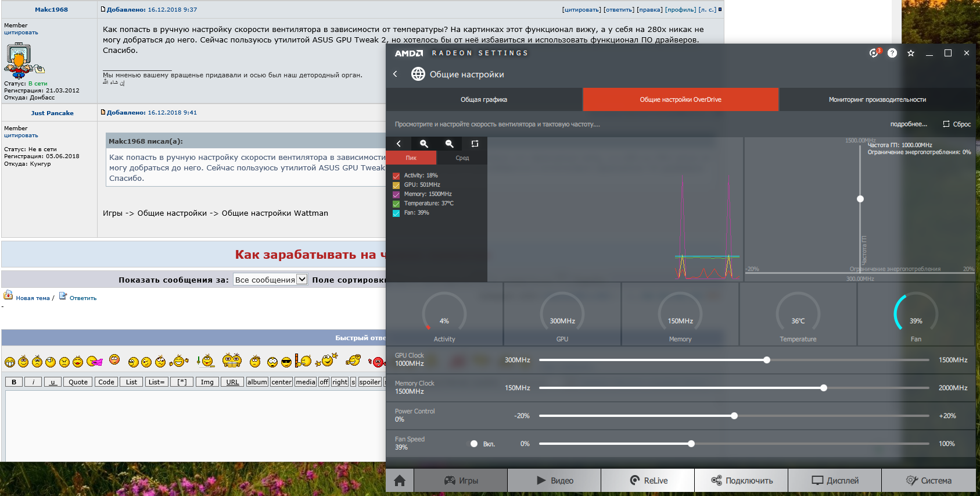
Task: Go to the Radeon Settings home screen
Action: coord(400,480)
